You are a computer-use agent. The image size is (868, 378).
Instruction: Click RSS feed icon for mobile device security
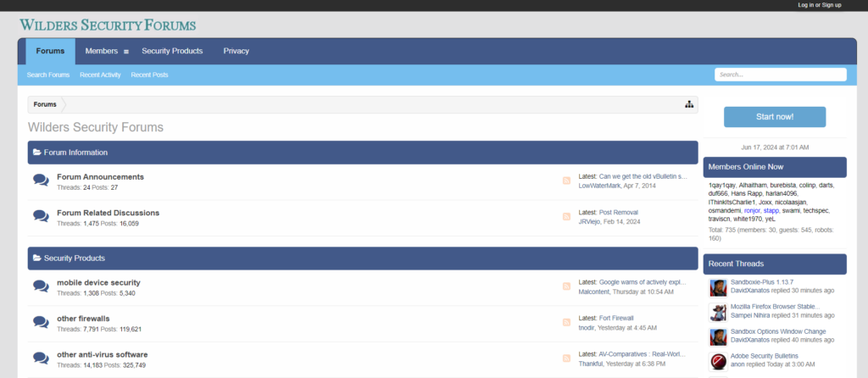coord(566,286)
